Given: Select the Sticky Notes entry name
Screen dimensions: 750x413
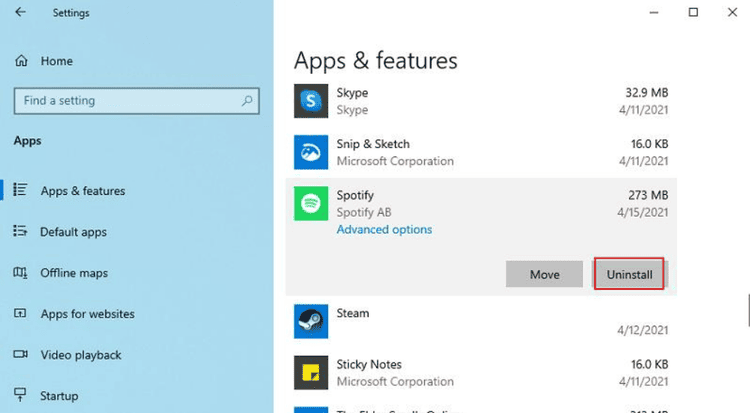Looking at the screenshot, I should pyautogui.click(x=369, y=364).
